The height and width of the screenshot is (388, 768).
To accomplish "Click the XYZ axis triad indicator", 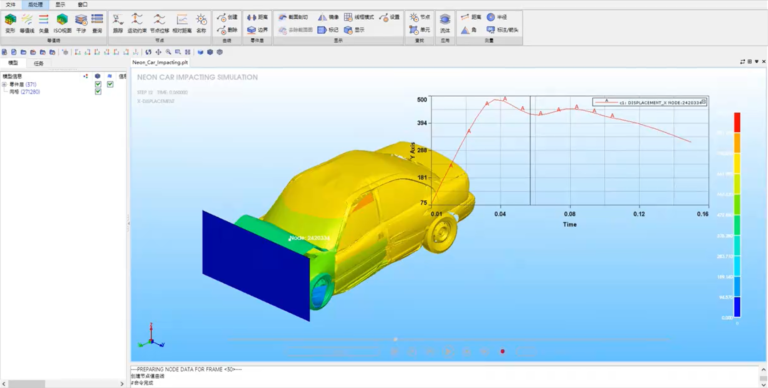I will tap(151, 337).
